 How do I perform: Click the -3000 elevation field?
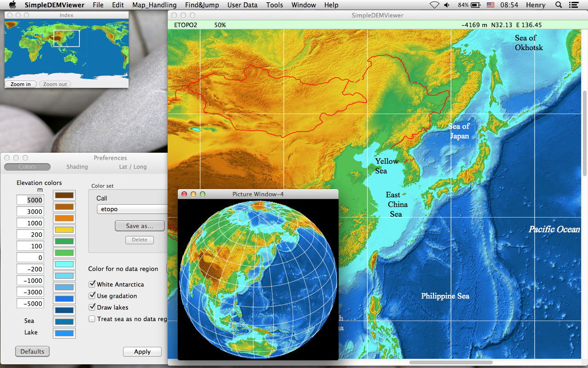pyautogui.click(x=30, y=292)
